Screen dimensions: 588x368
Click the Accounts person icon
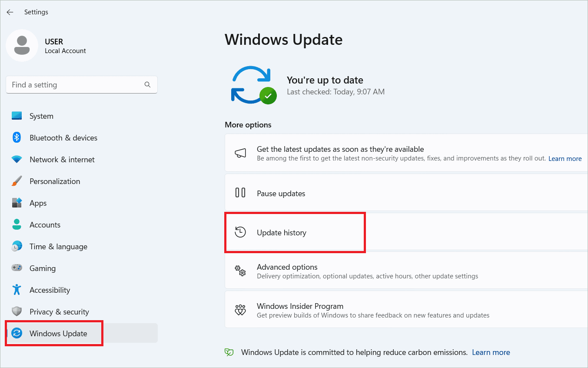(17, 225)
